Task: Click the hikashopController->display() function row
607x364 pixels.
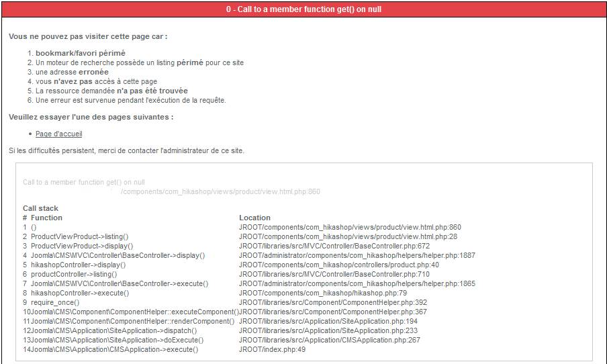Action: pos(78,265)
